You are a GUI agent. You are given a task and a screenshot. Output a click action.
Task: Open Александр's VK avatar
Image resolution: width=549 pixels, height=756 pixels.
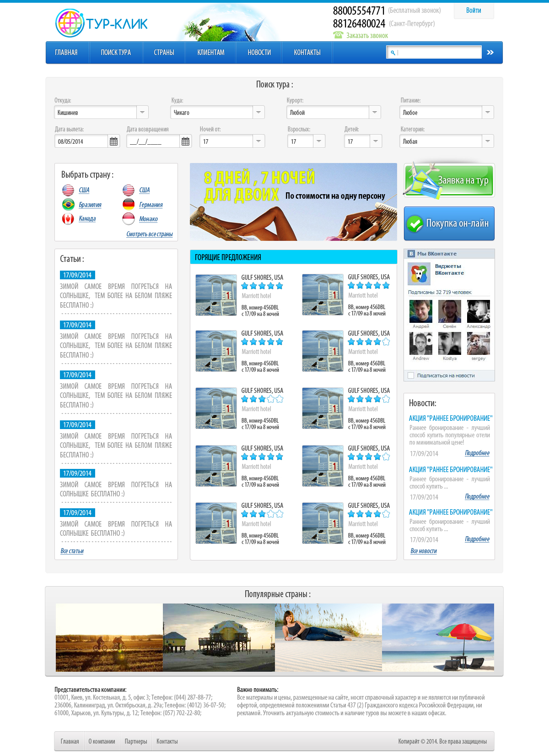coord(479,311)
